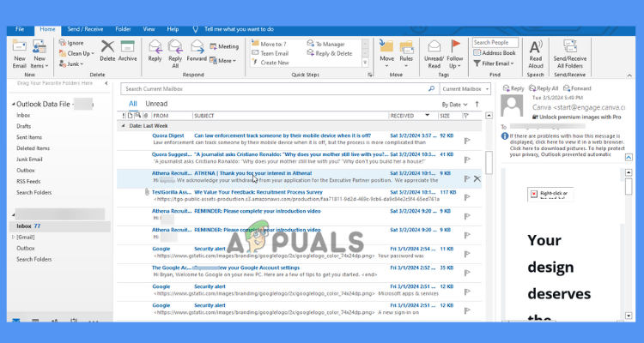Screen dimensions: 644x343
Task: Delete the Athena Thank you email using X
Action: (x=477, y=178)
